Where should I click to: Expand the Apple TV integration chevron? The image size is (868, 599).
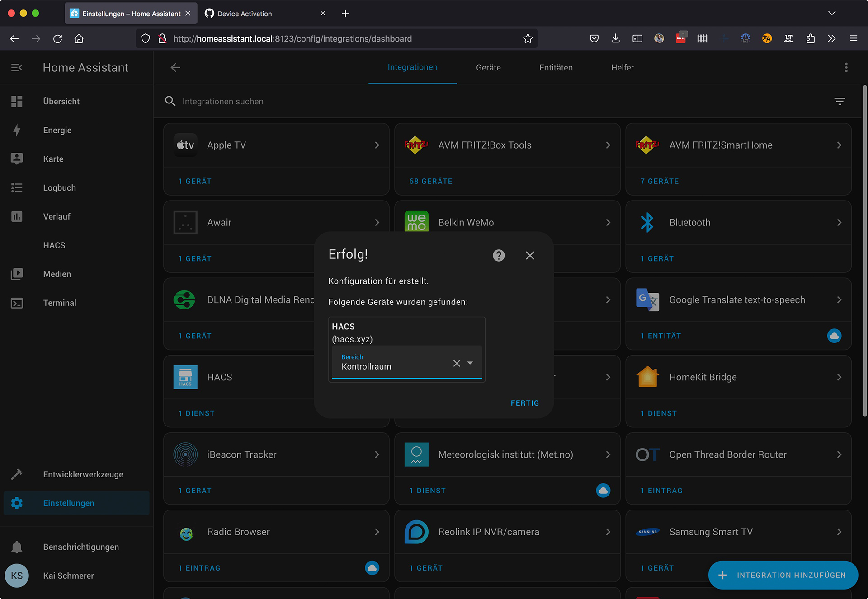[377, 145]
